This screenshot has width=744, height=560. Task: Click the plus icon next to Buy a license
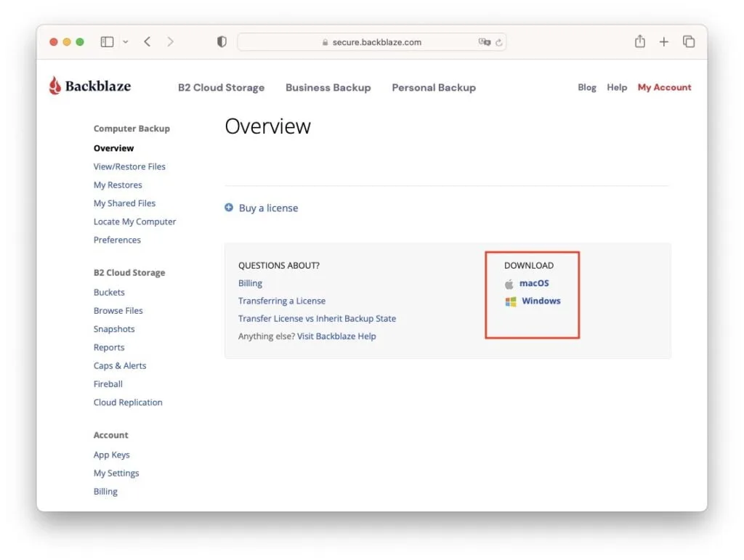click(230, 208)
